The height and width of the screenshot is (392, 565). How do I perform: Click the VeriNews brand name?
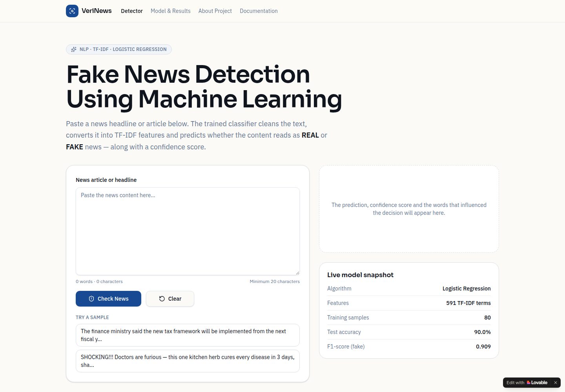click(x=97, y=11)
